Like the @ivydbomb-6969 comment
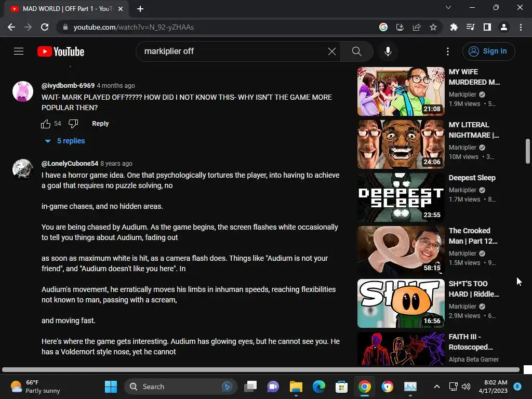Viewport: 532px width, 399px height. [46, 124]
